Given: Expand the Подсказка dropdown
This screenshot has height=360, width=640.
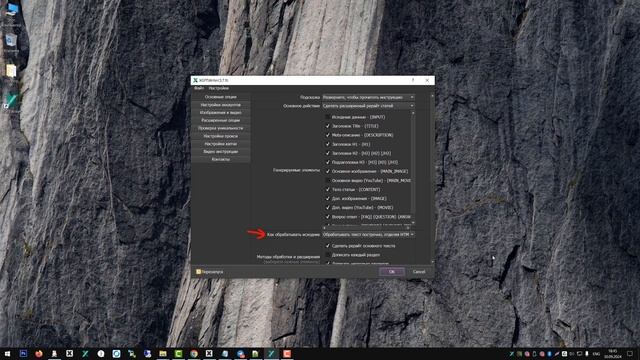Looking at the screenshot, I should [368, 97].
